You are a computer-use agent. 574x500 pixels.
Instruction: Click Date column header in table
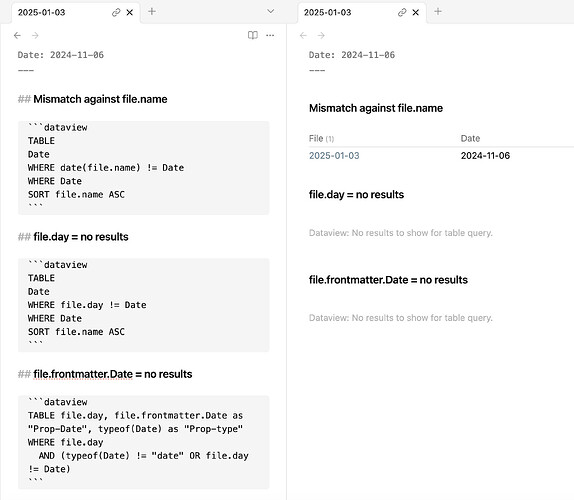470,138
